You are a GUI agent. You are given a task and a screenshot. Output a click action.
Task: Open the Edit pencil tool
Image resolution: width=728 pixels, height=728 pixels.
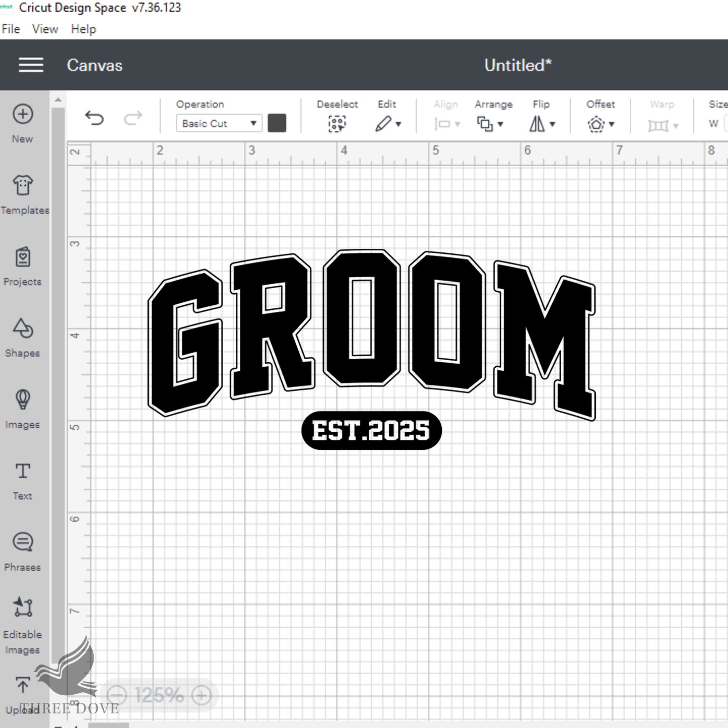383,124
